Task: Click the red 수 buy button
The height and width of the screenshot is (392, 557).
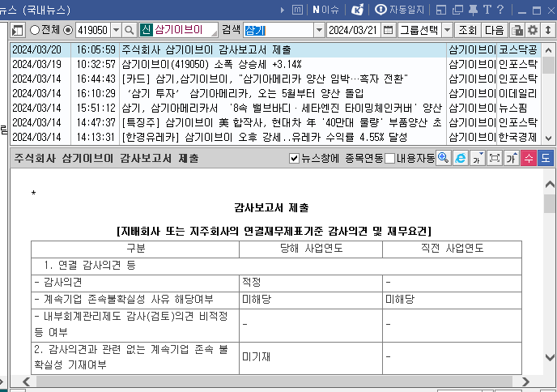Action: [529, 158]
